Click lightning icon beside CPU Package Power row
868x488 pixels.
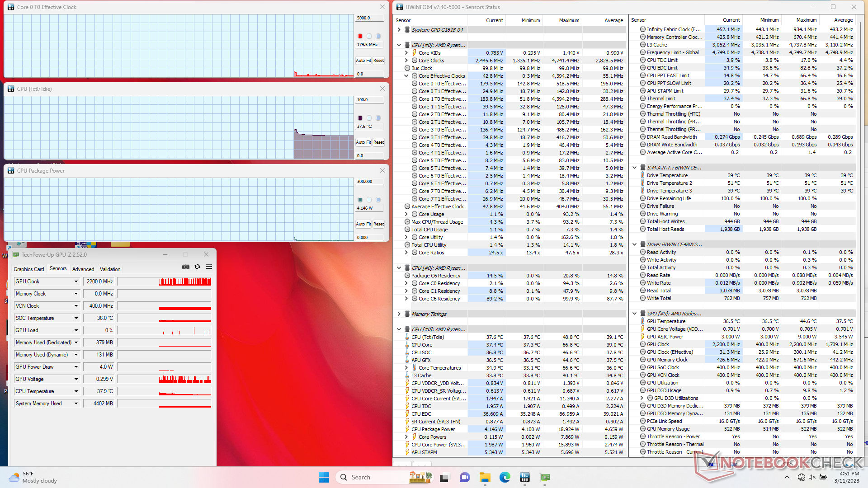coord(407,429)
